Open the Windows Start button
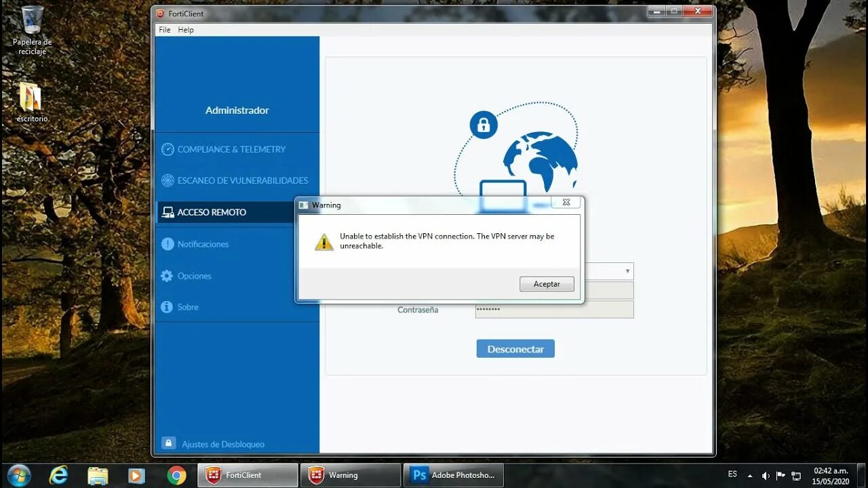Screen dimensions: 868x488 pos(18,475)
